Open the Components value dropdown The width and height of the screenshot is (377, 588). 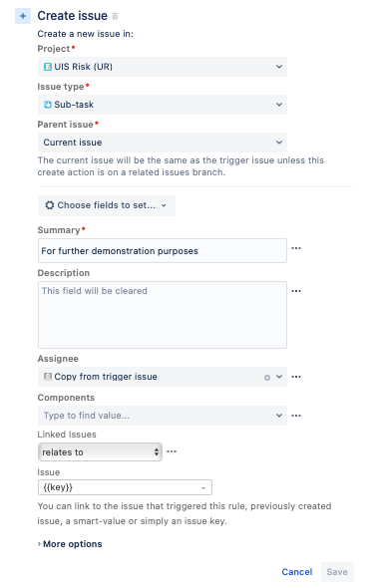pyautogui.click(x=163, y=416)
